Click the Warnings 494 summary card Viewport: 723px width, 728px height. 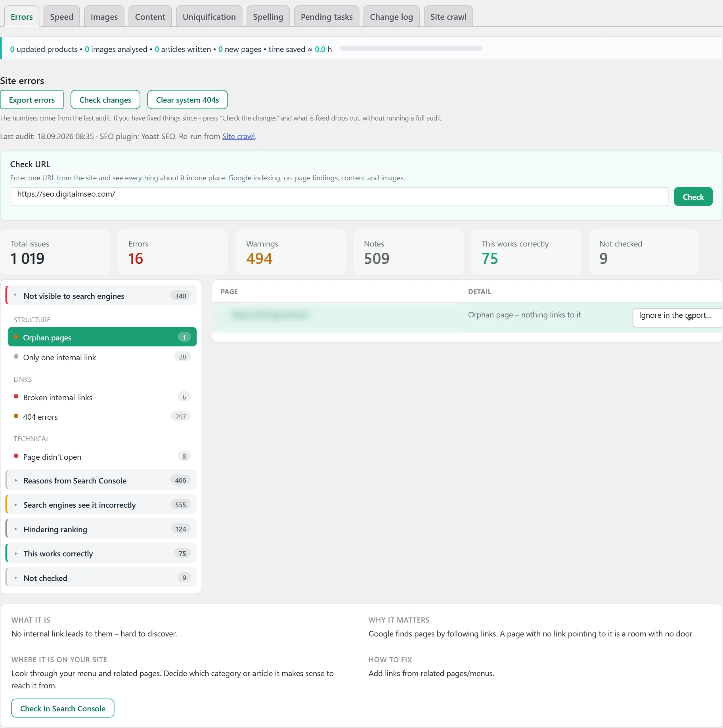pyautogui.click(x=291, y=252)
